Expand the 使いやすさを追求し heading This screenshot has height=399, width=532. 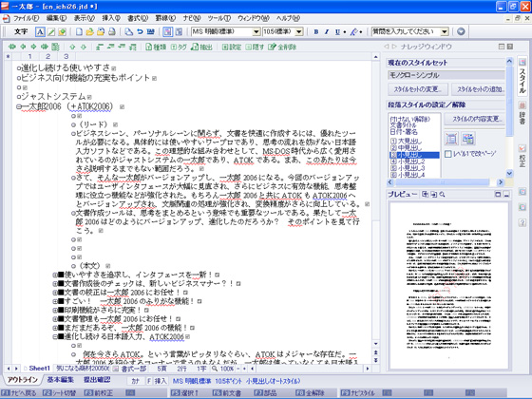[55, 275]
